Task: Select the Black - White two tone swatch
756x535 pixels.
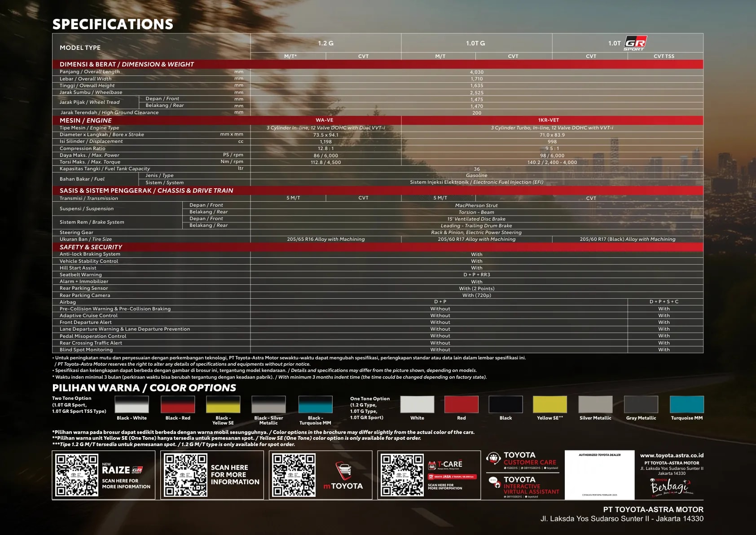Action: point(132,404)
